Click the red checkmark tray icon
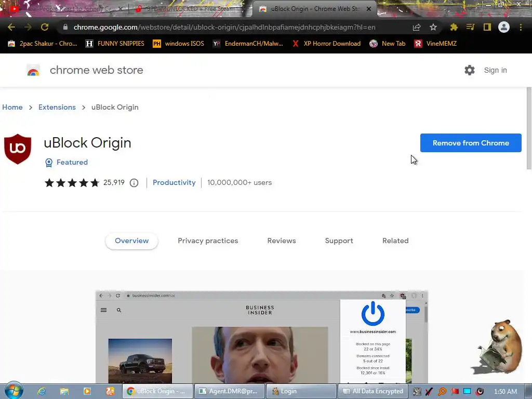This screenshot has height=399, width=532. point(429,392)
